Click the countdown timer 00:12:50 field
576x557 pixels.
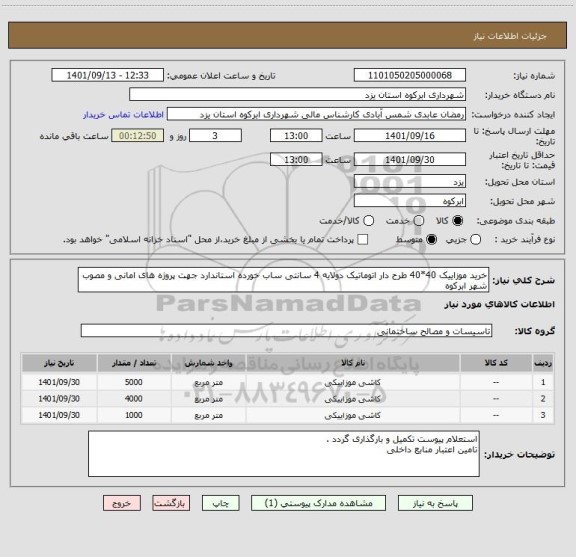(138, 136)
